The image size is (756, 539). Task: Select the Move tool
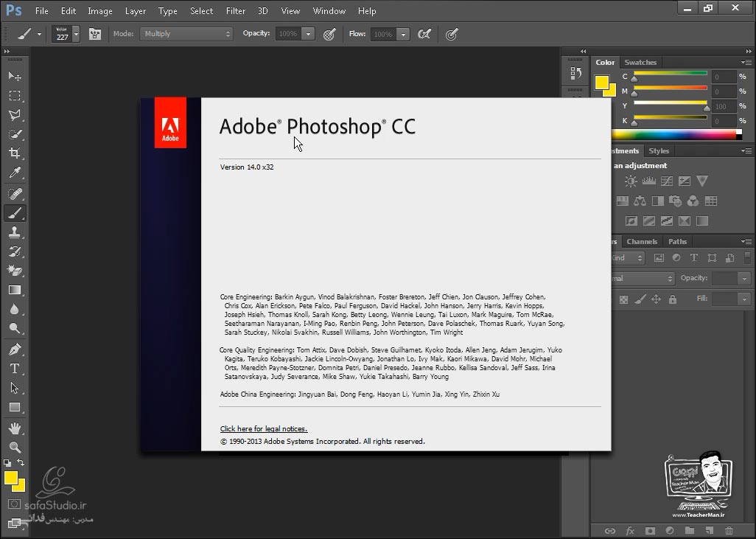(15, 76)
